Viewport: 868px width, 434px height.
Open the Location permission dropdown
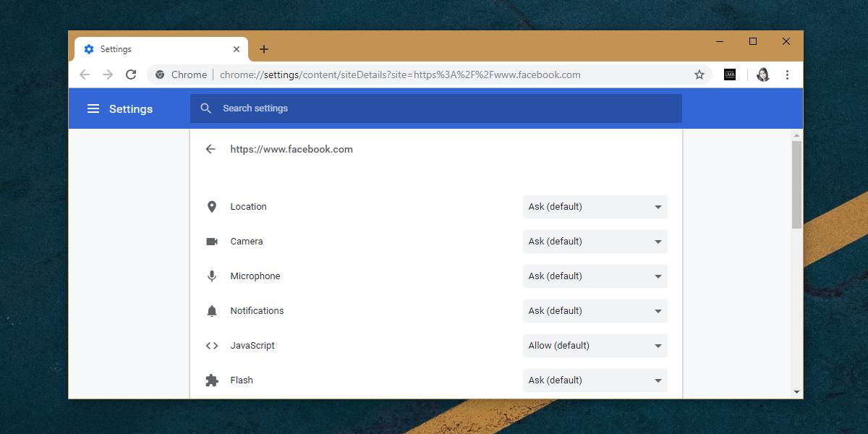[x=595, y=207]
